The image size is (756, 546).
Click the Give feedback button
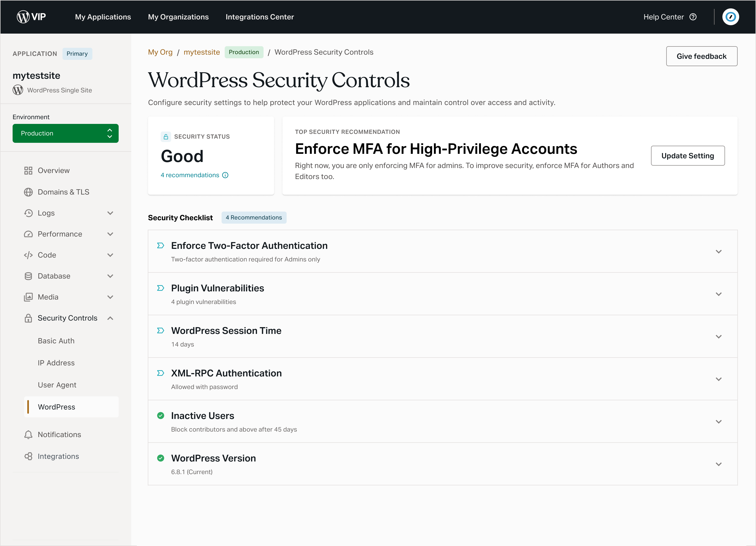coord(701,56)
